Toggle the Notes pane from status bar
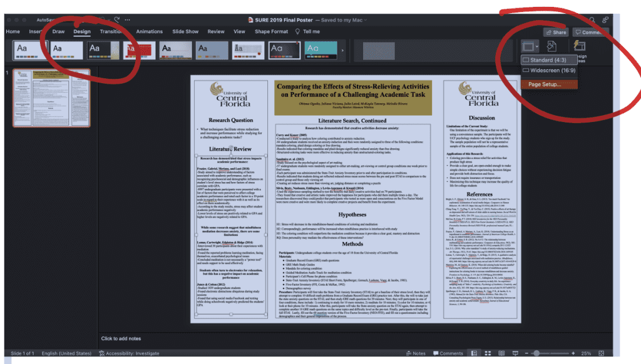 [416, 353]
